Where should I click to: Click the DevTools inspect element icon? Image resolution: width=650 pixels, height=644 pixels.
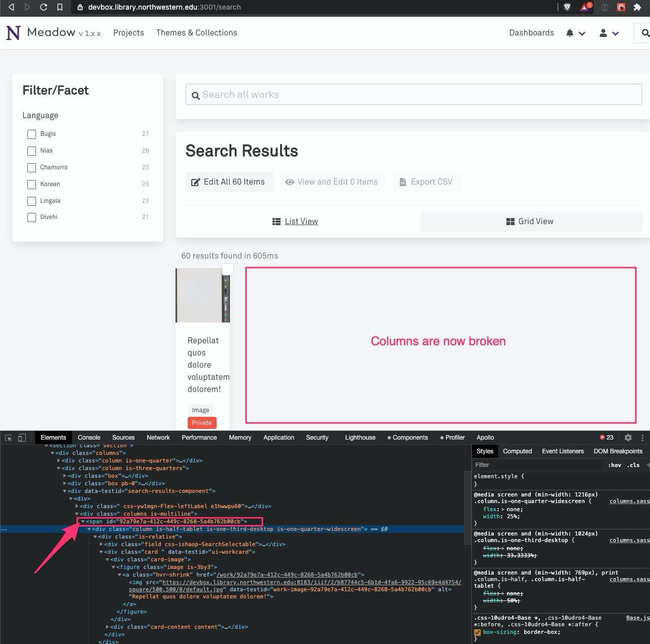tap(8, 438)
